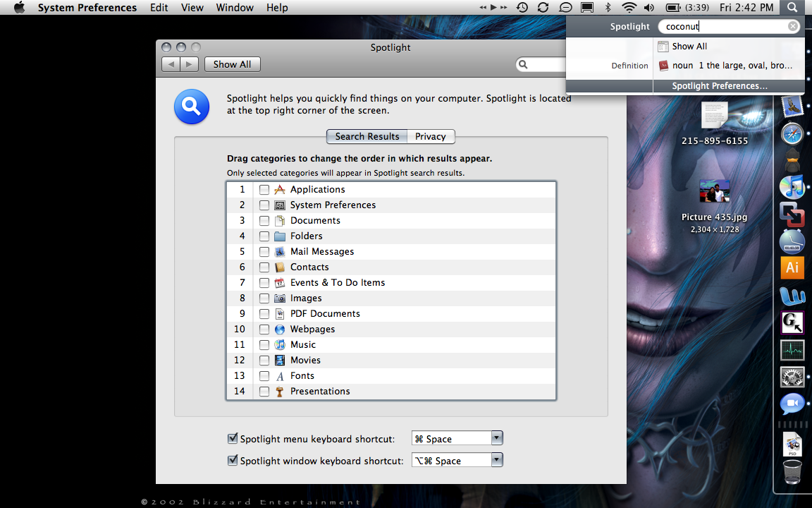Screen dimensions: 812x508
Task: Clear the Spotlight search text
Action: [x=793, y=26]
